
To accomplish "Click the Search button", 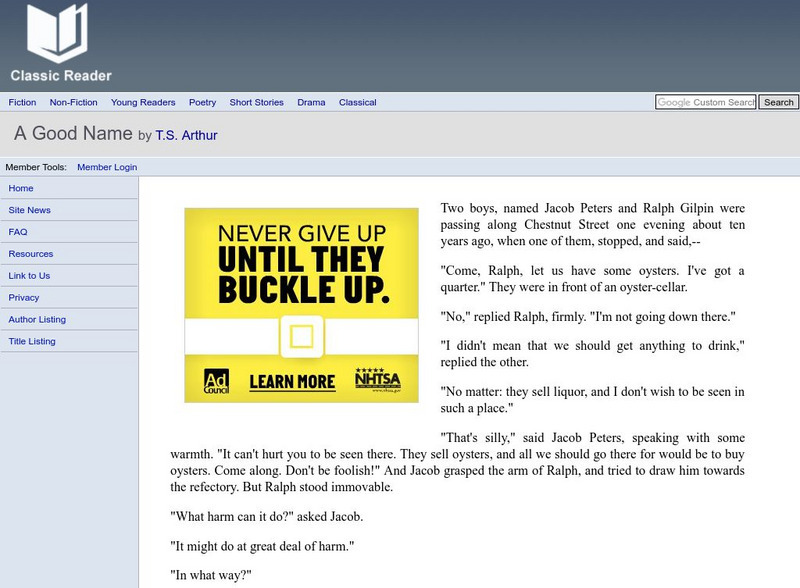I will 779,102.
